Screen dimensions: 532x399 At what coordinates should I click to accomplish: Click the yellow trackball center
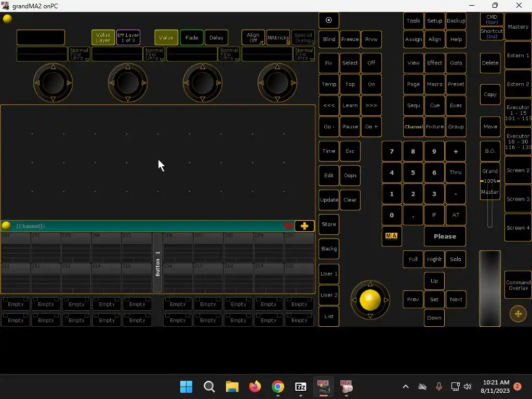pos(370,300)
